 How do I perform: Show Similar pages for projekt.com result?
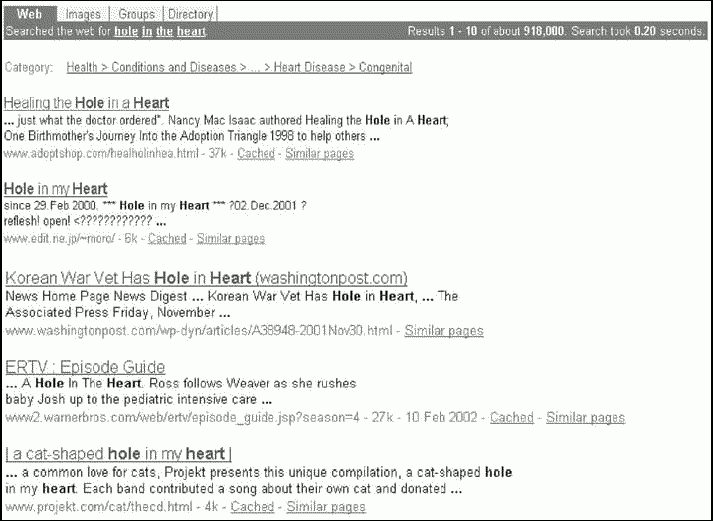(326, 507)
